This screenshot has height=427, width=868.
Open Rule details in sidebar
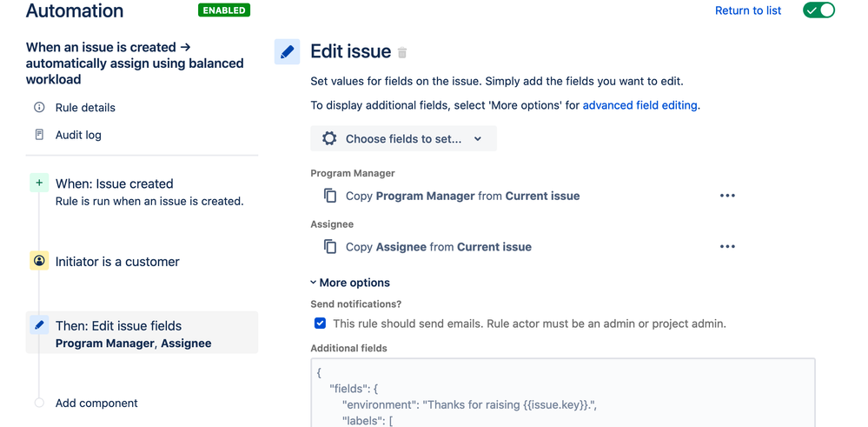click(85, 108)
